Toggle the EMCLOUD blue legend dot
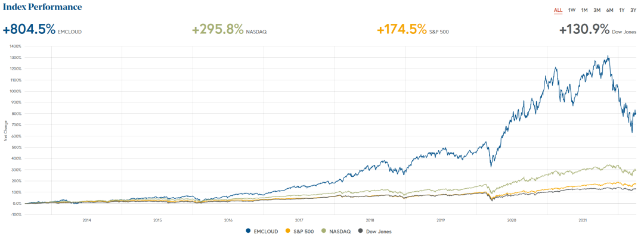Viewport: 644px width, 237px height. 249,232
